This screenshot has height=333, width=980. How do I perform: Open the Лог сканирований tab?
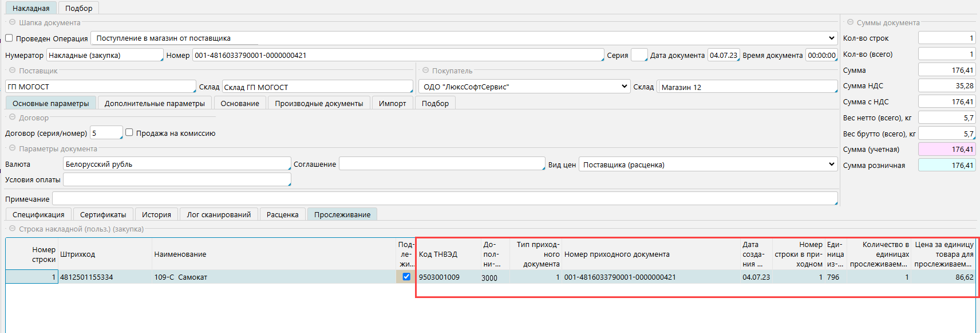[219, 214]
